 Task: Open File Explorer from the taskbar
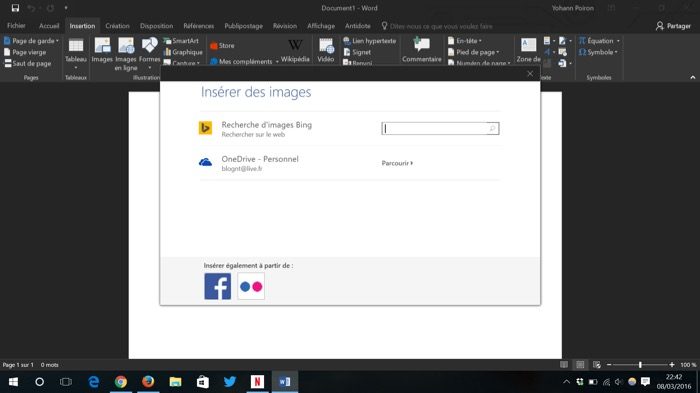pos(175,382)
